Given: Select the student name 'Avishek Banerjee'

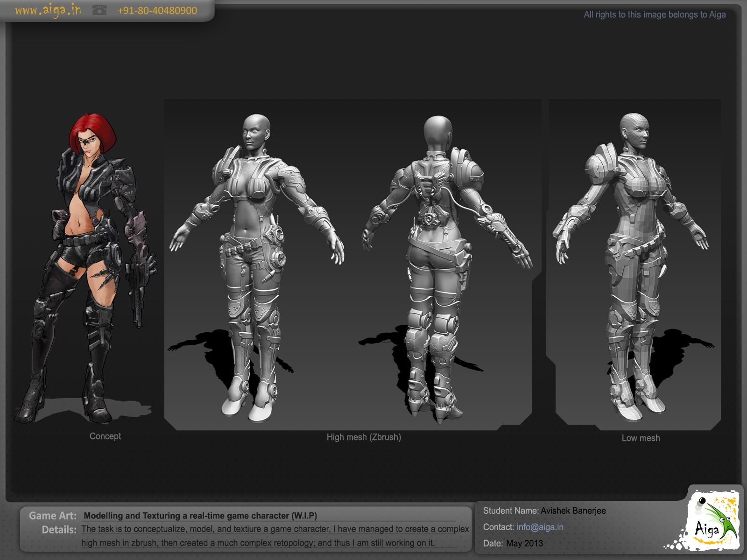Looking at the screenshot, I should [573, 511].
